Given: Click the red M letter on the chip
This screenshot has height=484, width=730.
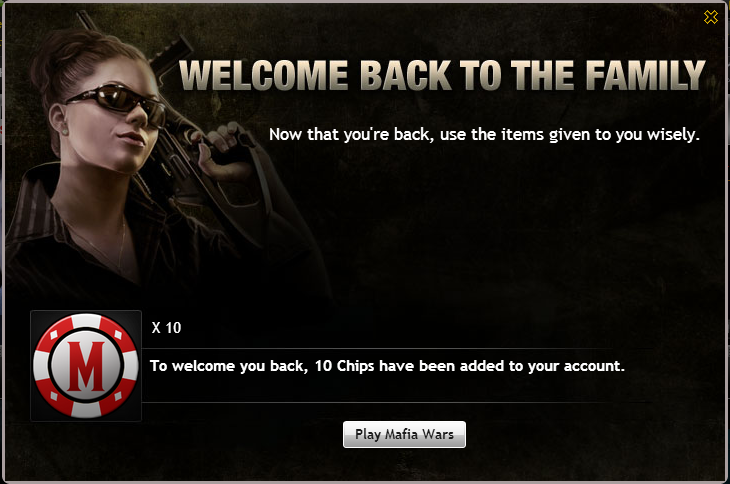Looking at the screenshot, I should [86, 366].
